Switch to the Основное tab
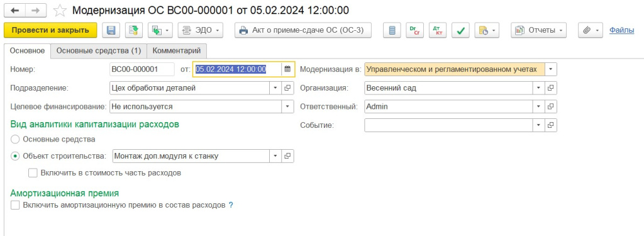This screenshot has width=644, height=236. pos(27,51)
